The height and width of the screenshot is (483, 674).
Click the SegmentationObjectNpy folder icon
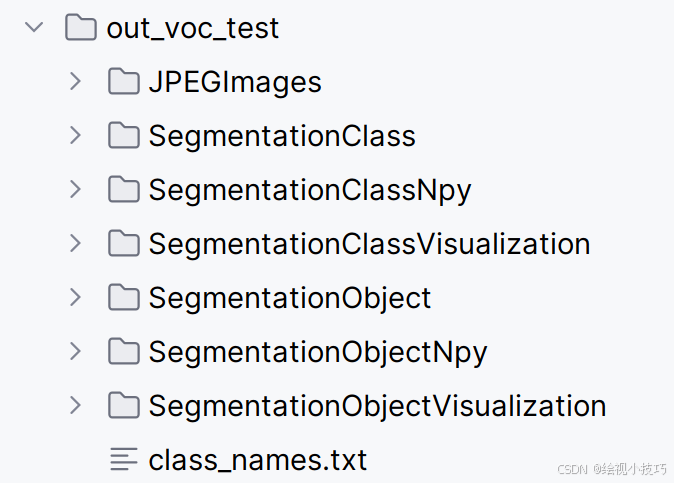123,351
